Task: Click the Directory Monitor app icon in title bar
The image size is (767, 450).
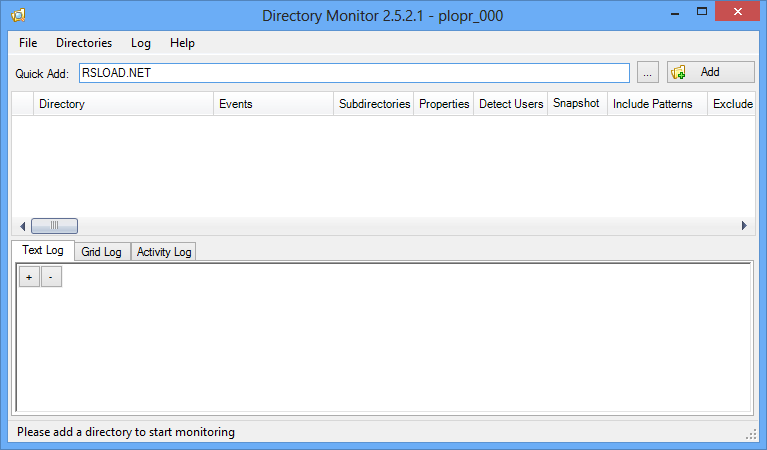Action: pyautogui.click(x=18, y=15)
